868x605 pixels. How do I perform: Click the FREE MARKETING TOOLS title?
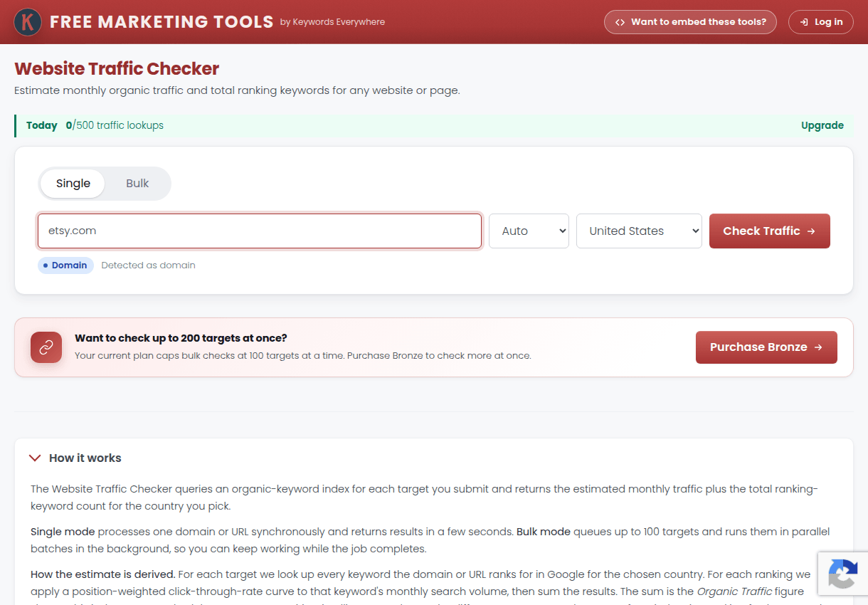tap(162, 22)
